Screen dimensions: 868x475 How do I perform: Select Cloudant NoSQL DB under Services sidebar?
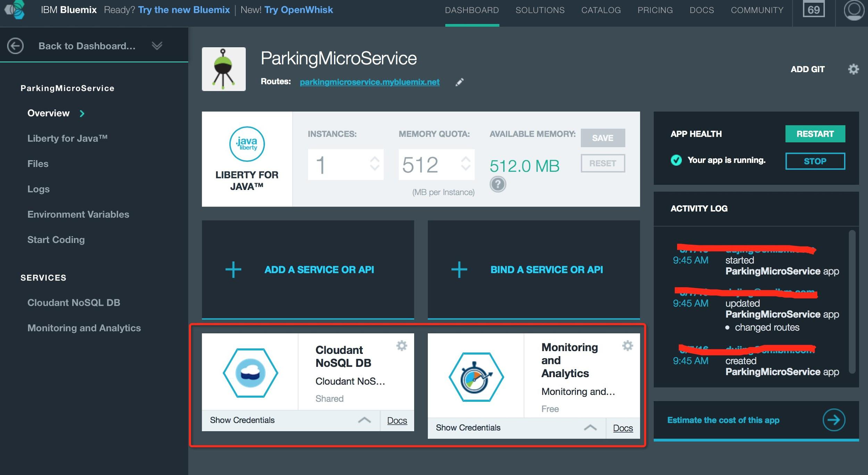click(x=74, y=302)
